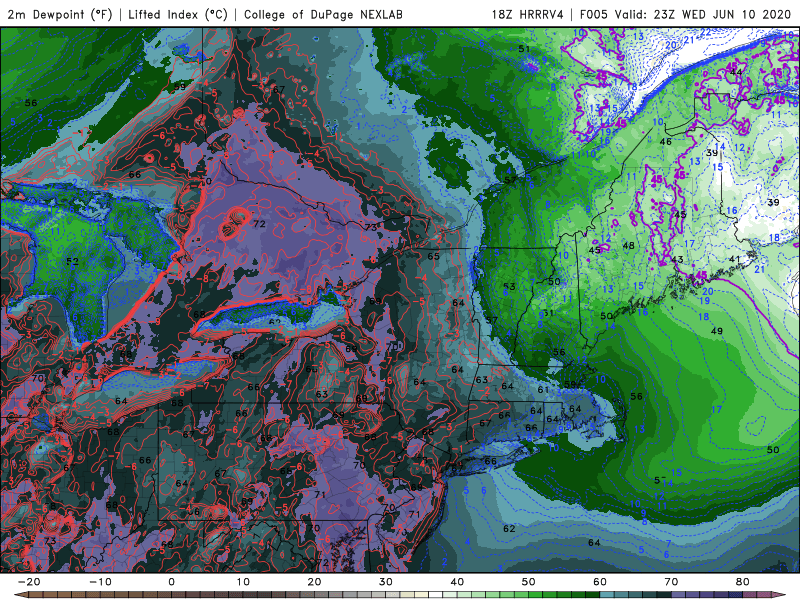Click the "2m Dewpoint (°F)" title text
Screen dimensions: 800x600
pyautogui.click(x=60, y=14)
